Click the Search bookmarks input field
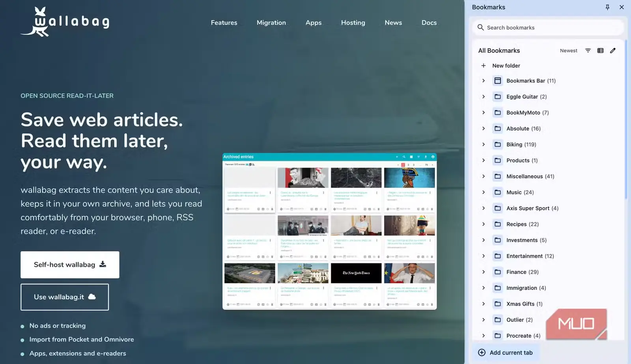Image resolution: width=631 pixels, height=364 pixels. point(548,27)
